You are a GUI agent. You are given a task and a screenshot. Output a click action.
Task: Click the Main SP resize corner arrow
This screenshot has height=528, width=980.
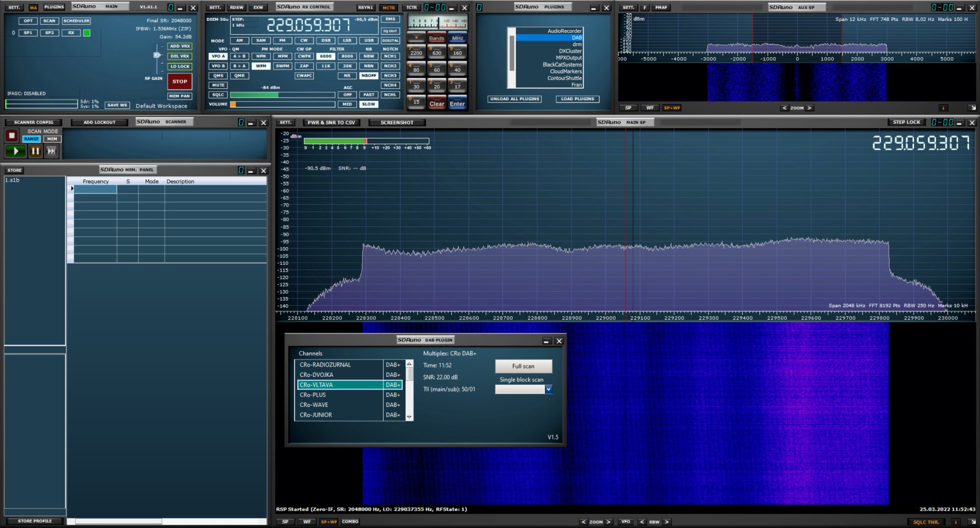click(x=972, y=522)
